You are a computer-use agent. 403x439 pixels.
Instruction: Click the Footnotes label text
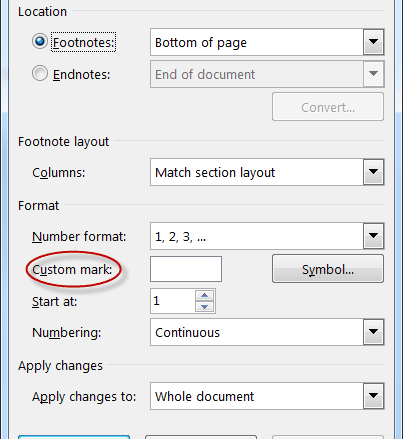[x=83, y=42]
